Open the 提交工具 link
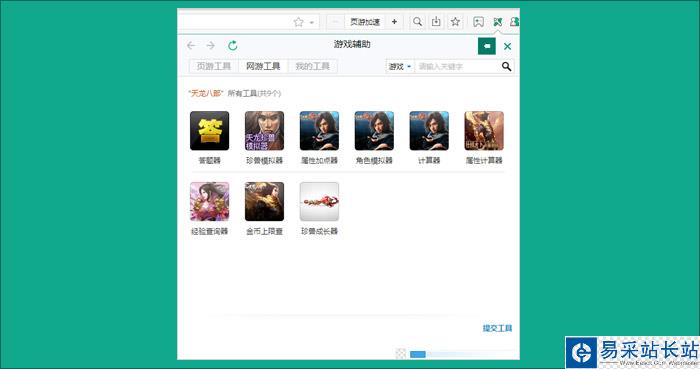The image size is (700, 369). click(497, 328)
